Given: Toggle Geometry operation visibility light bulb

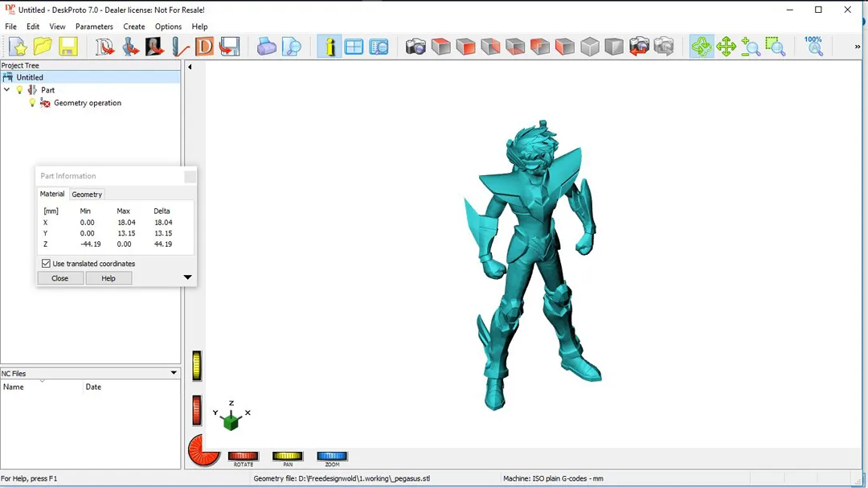Looking at the screenshot, I should coord(32,103).
